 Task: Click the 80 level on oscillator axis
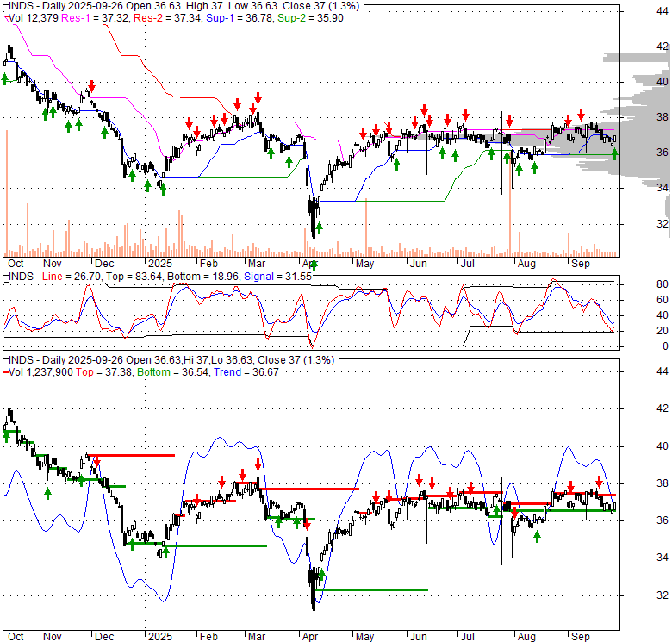point(663,284)
